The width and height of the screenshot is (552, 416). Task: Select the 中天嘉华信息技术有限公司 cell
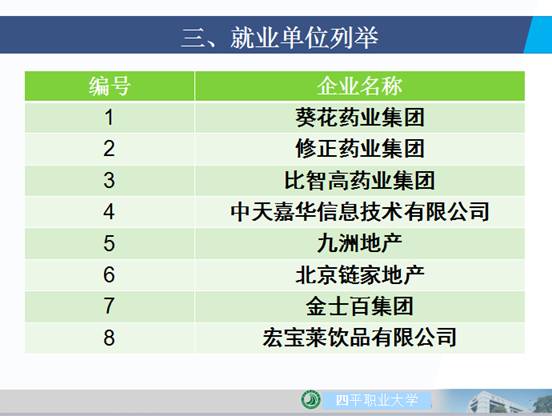(359, 212)
